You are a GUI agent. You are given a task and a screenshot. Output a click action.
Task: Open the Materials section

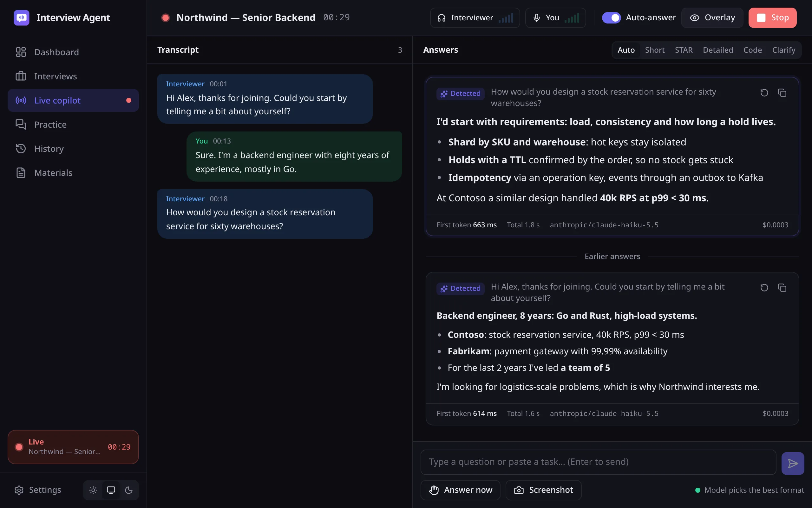pyautogui.click(x=73, y=173)
